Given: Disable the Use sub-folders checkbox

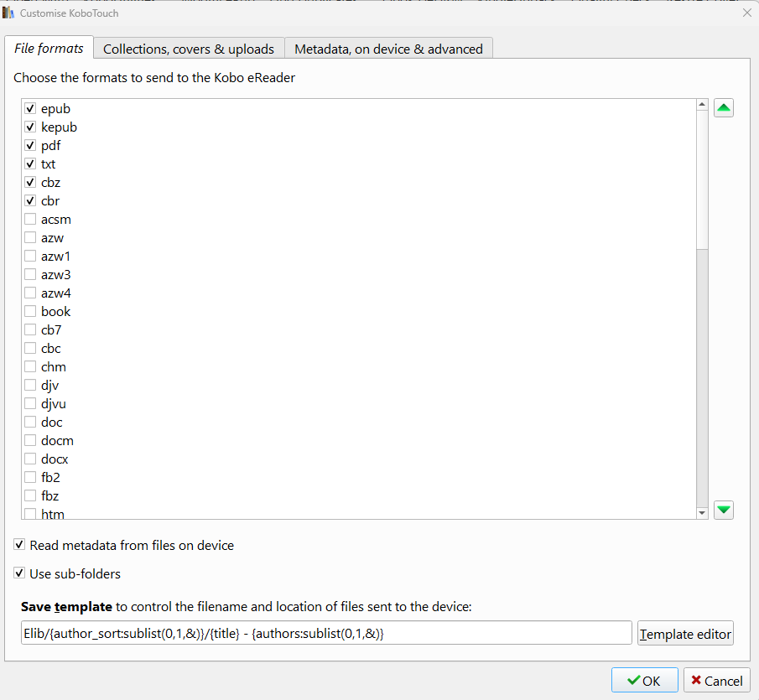Looking at the screenshot, I should pos(19,573).
